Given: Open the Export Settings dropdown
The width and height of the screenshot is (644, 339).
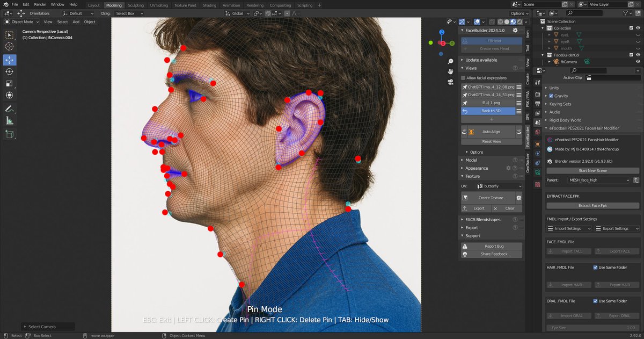Looking at the screenshot, I should tap(617, 228).
